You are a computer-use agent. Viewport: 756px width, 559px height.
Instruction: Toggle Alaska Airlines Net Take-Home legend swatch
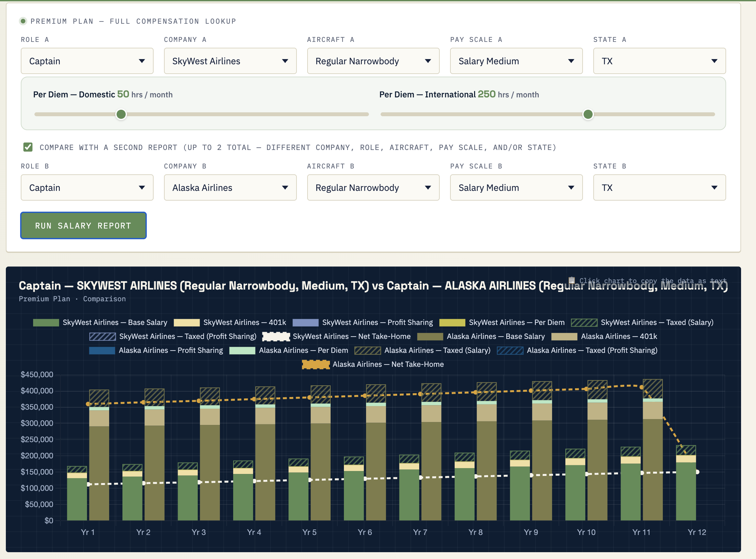(x=316, y=365)
